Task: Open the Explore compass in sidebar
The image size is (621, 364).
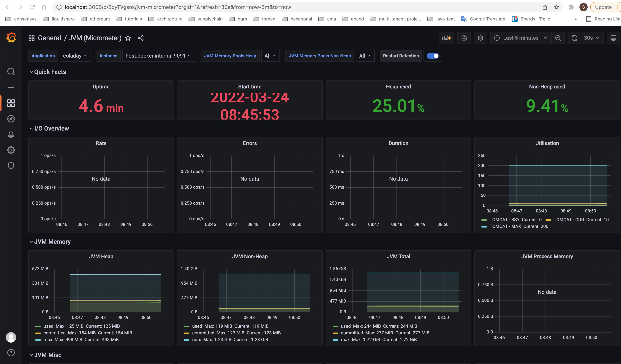Action: pyautogui.click(x=11, y=119)
